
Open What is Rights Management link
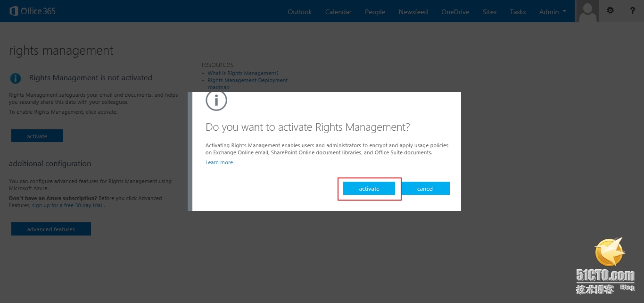pyautogui.click(x=243, y=73)
